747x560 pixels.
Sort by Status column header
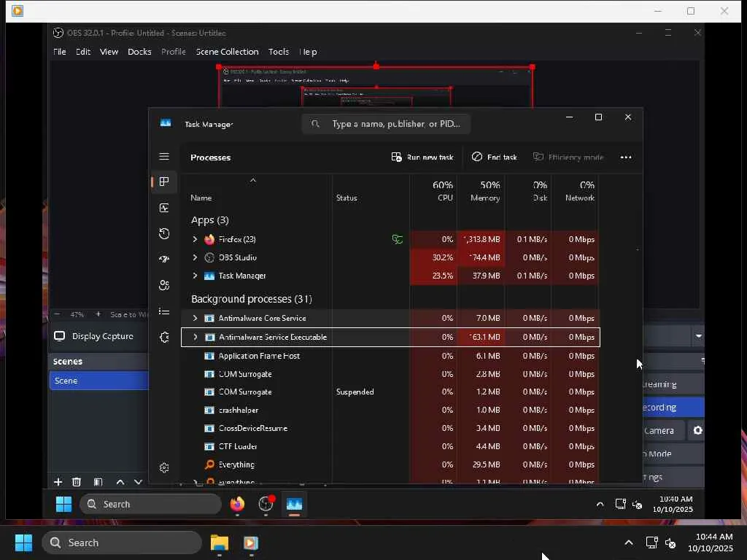pyautogui.click(x=347, y=198)
